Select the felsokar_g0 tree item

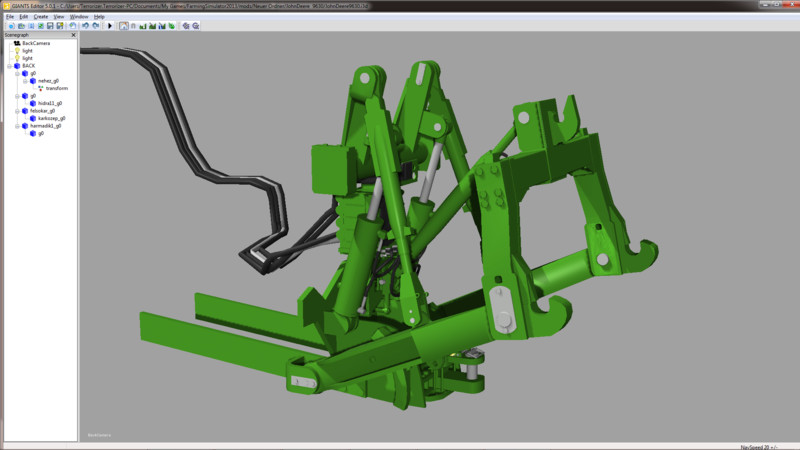(42, 111)
